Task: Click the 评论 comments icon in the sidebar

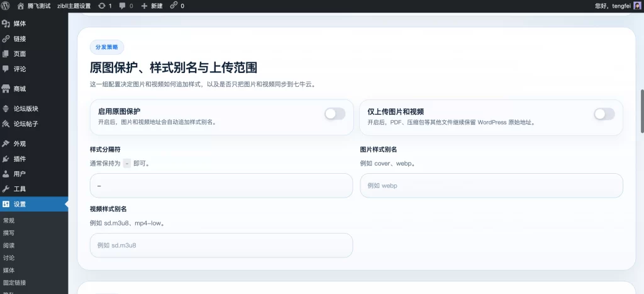Action: 6,69
